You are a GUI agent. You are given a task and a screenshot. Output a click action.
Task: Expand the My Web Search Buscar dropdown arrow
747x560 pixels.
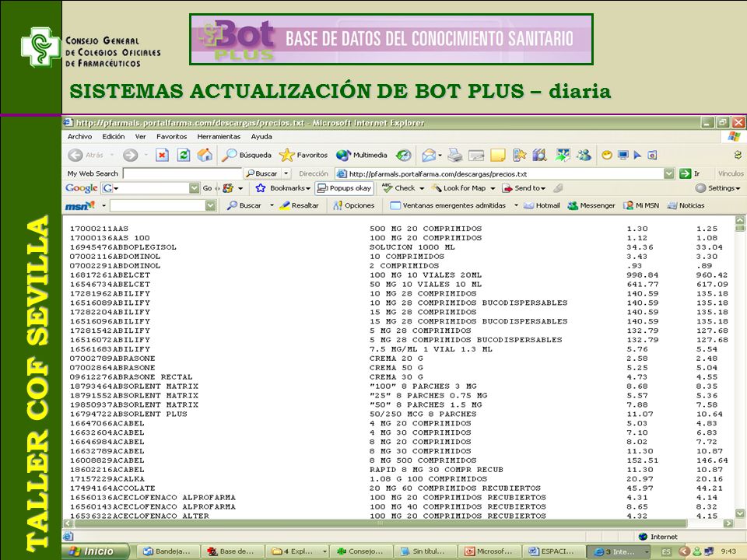tap(286, 173)
